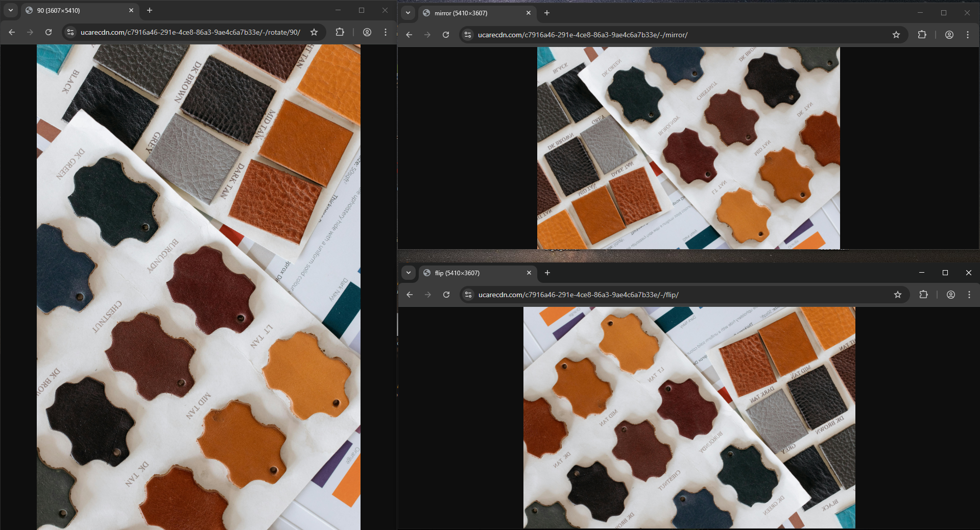
Task: Open site permissions icon beside the rotate URL
Action: (x=69, y=32)
